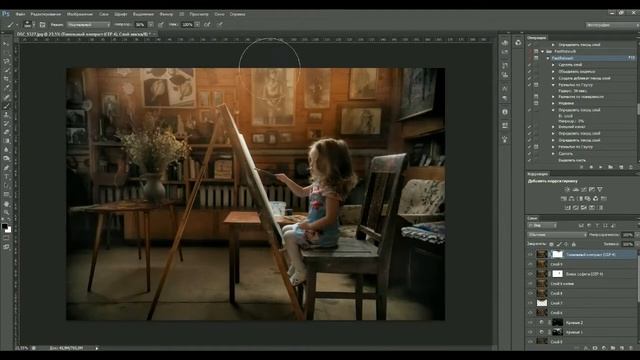Select the Слой 6 layer
This screenshot has width=640, height=360.
pos(582,313)
